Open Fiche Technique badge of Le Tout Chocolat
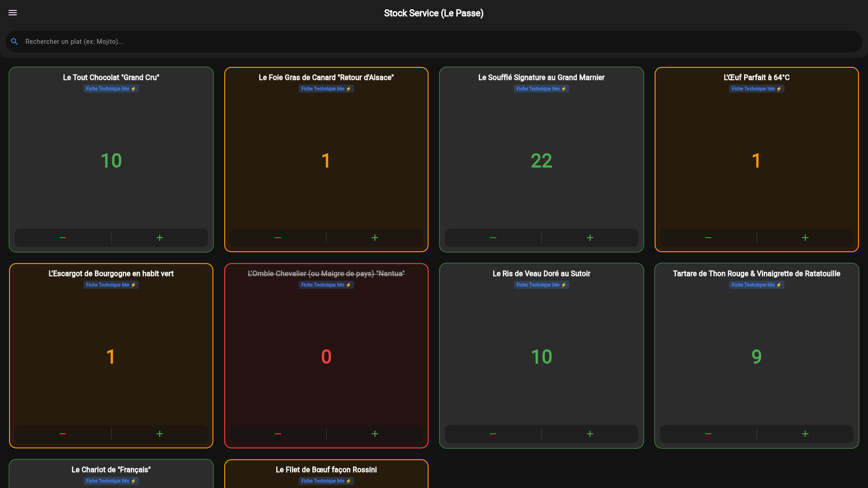Viewport: 868px width, 488px height. (111, 89)
